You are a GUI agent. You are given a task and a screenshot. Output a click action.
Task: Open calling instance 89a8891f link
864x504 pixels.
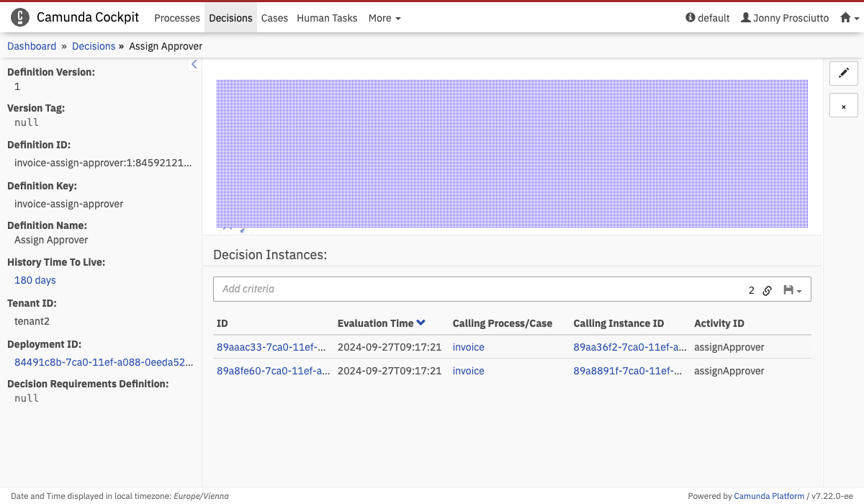[x=627, y=371]
